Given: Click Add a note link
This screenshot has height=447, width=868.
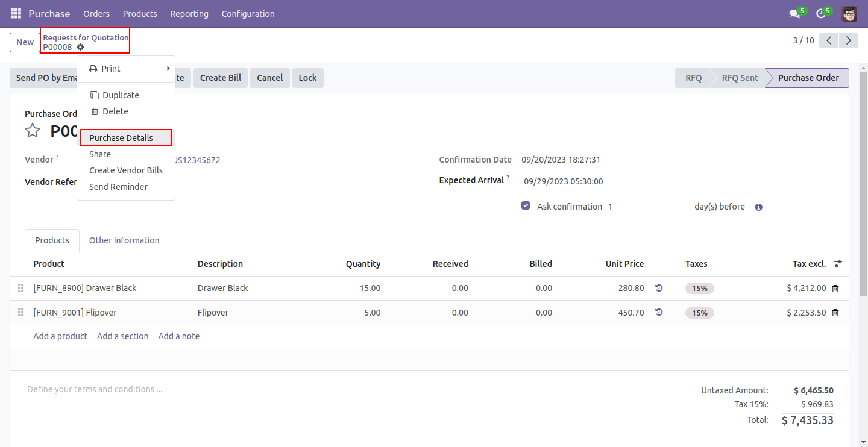Looking at the screenshot, I should 179,336.
